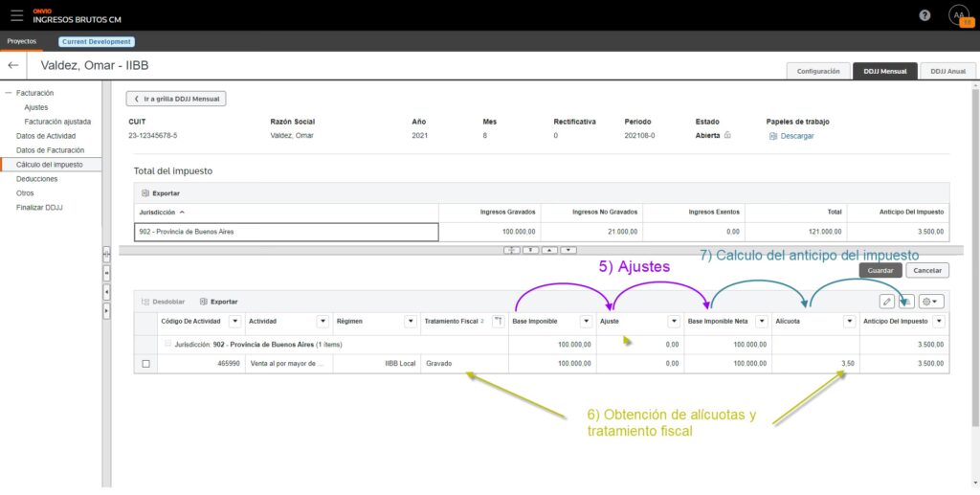
Task: Click the help question mark icon
Action: click(x=924, y=15)
